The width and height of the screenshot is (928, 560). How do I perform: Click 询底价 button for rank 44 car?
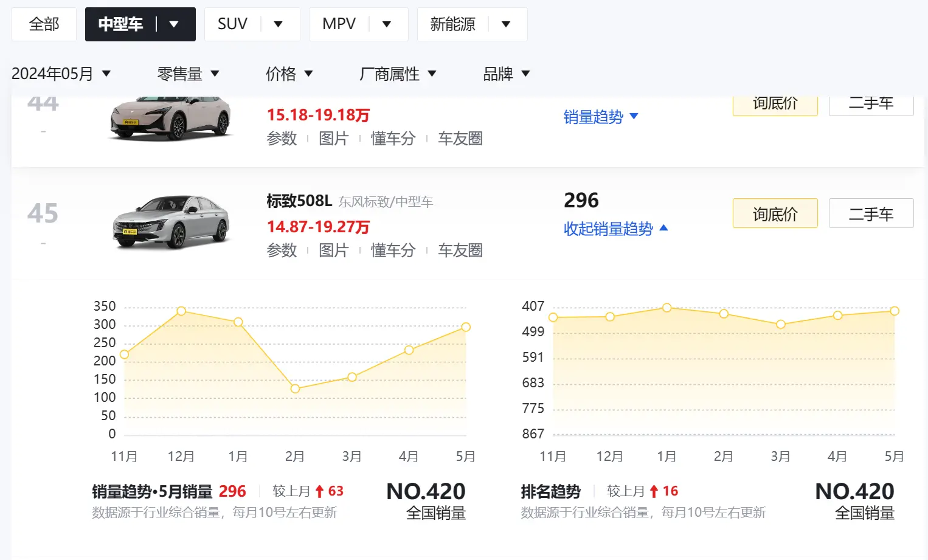[x=775, y=105]
